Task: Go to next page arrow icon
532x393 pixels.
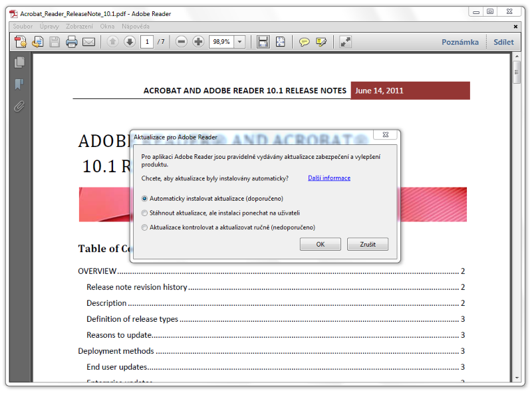Action: [x=130, y=42]
